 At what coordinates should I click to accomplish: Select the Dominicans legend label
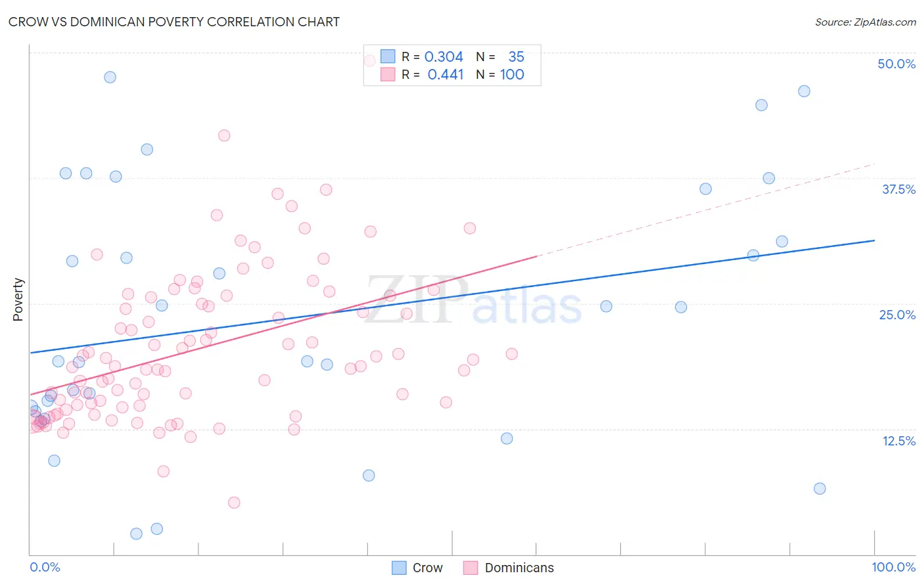pos(519,568)
